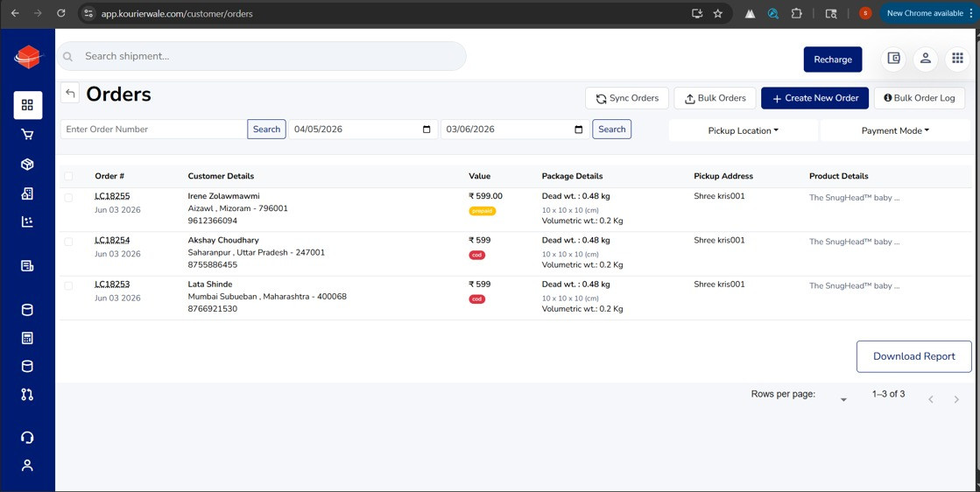This screenshot has width=980, height=492.
Task: Go to previous page arrow in pagination
Action: click(x=931, y=399)
